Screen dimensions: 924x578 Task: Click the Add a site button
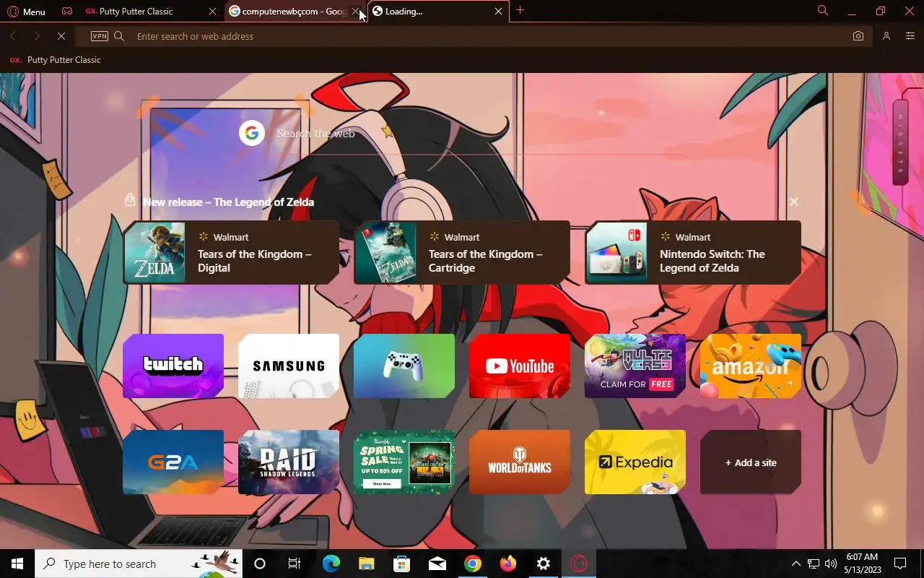(751, 462)
